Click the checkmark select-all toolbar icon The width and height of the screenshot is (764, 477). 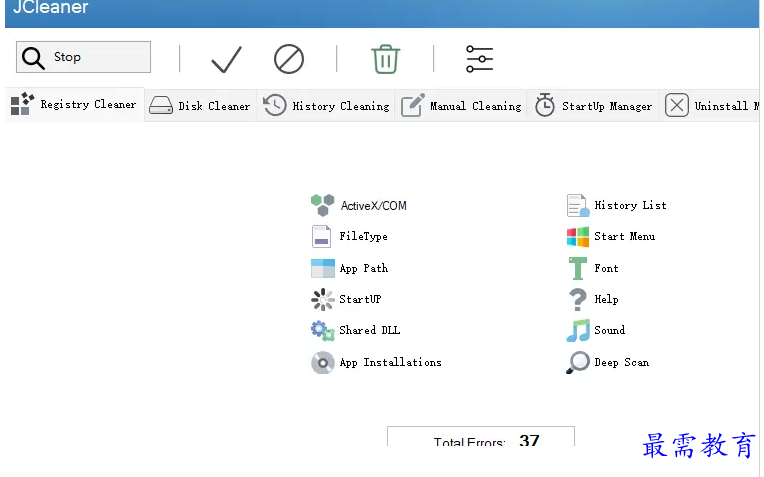[x=227, y=59]
